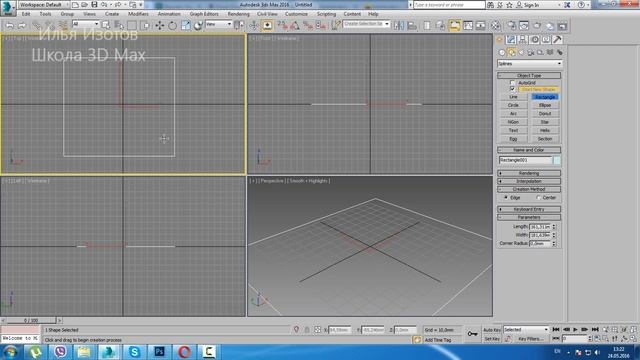This screenshot has width=640, height=360.
Task: Open the Splines category dropdown
Action: [x=529, y=64]
